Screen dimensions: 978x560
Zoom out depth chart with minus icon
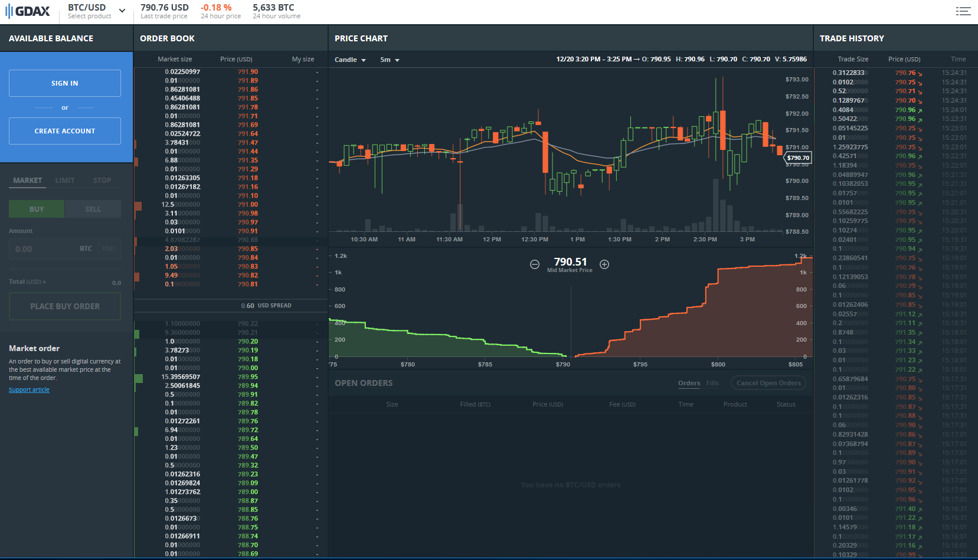[534, 264]
